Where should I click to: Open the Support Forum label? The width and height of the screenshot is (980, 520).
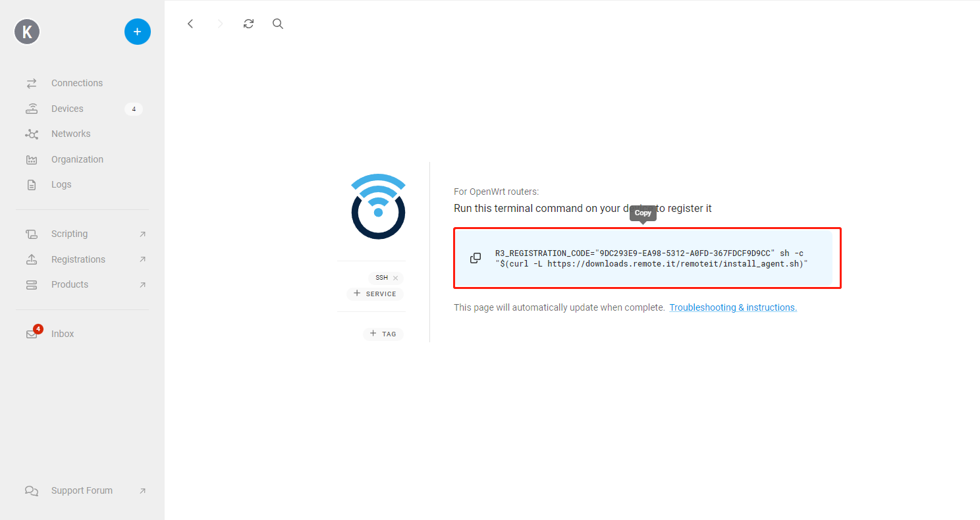pyautogui.click(x=82, y=491)
